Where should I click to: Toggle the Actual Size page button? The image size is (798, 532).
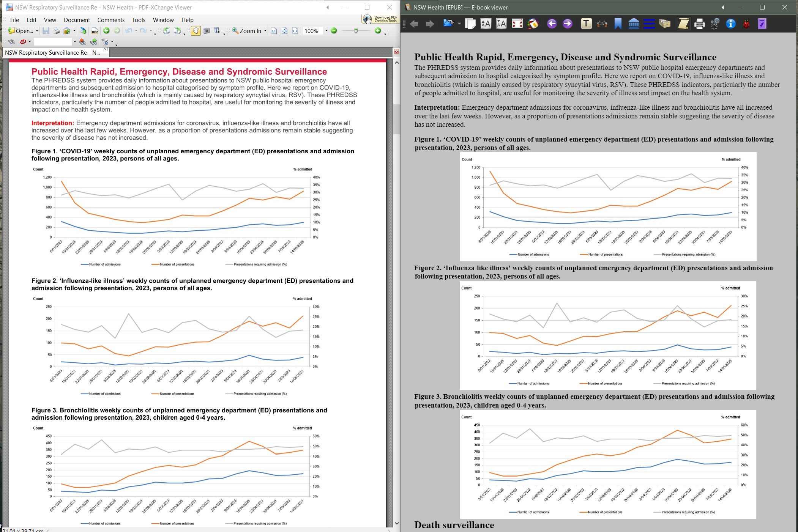coord(274,31)
